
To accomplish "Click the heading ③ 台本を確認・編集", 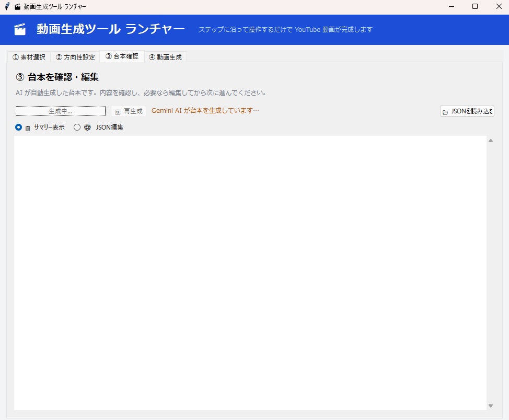I will click(57, 77).
